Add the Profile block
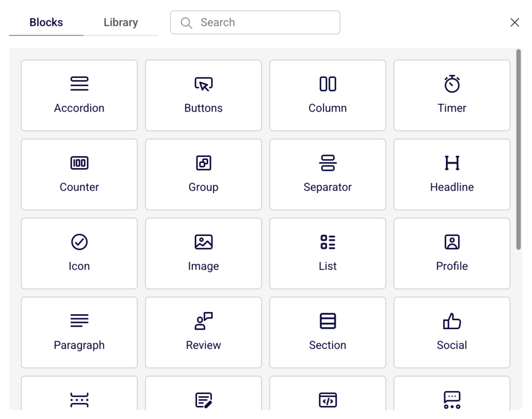 (451, 253)
